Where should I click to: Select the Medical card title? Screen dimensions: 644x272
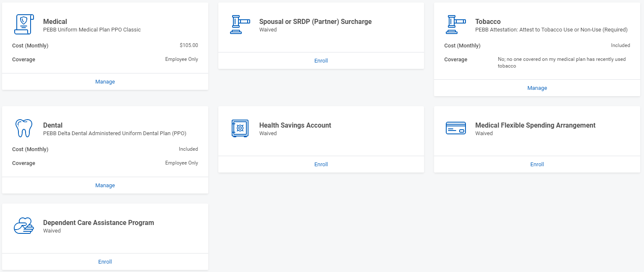[x=55, y=21]
